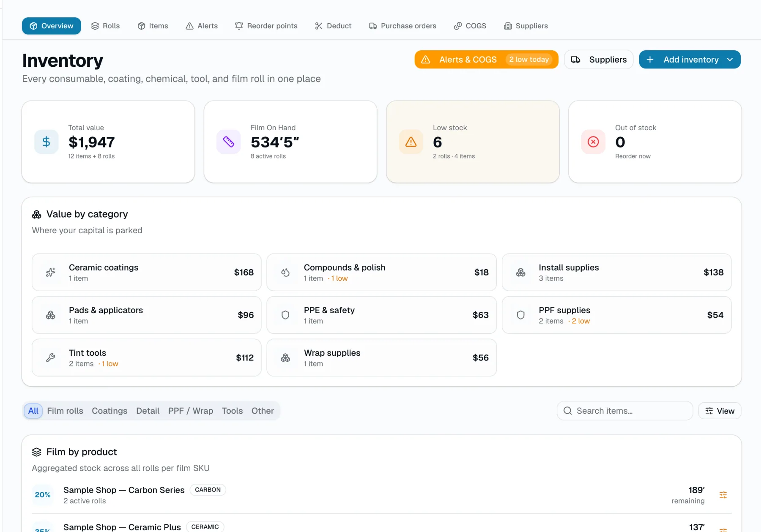This screenshot has height=532, width=761.
Task: Select the All filter
Action: click(33, 411)
